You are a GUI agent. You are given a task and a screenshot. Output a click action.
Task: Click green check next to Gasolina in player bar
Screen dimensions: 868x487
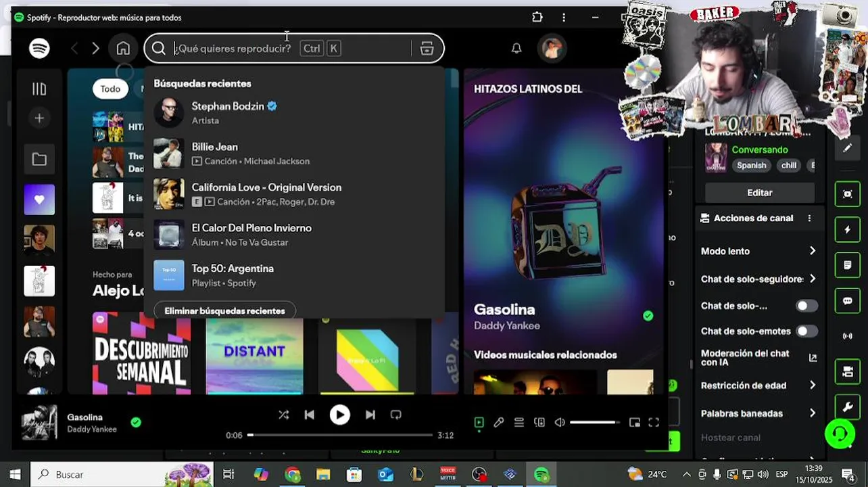coord(136,422)
